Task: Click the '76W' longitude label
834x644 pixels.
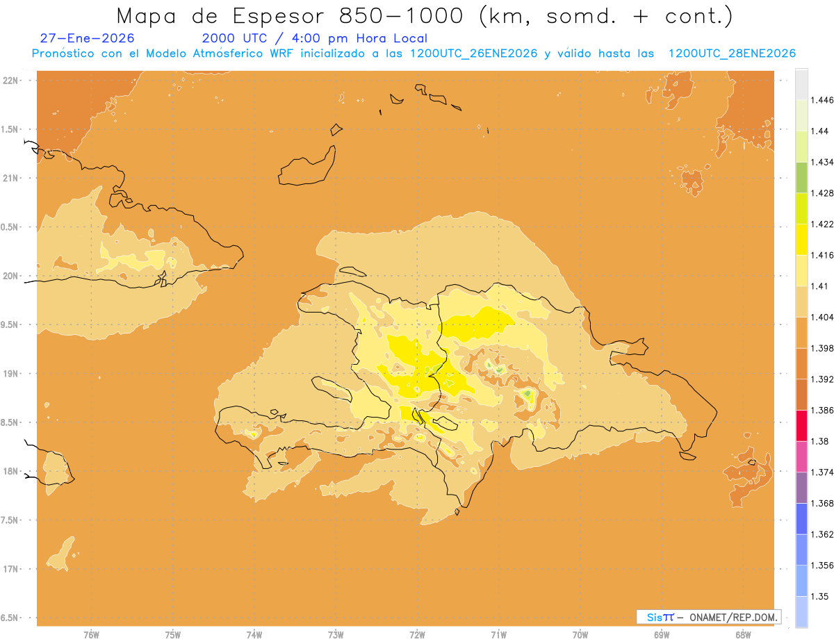Action: pyautogui.click(x=91, y=634)
